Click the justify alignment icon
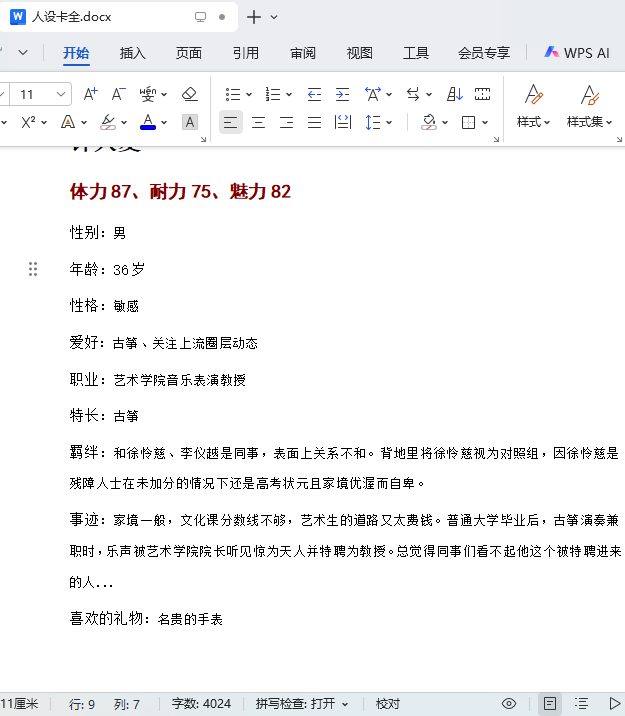 point(314,122)
